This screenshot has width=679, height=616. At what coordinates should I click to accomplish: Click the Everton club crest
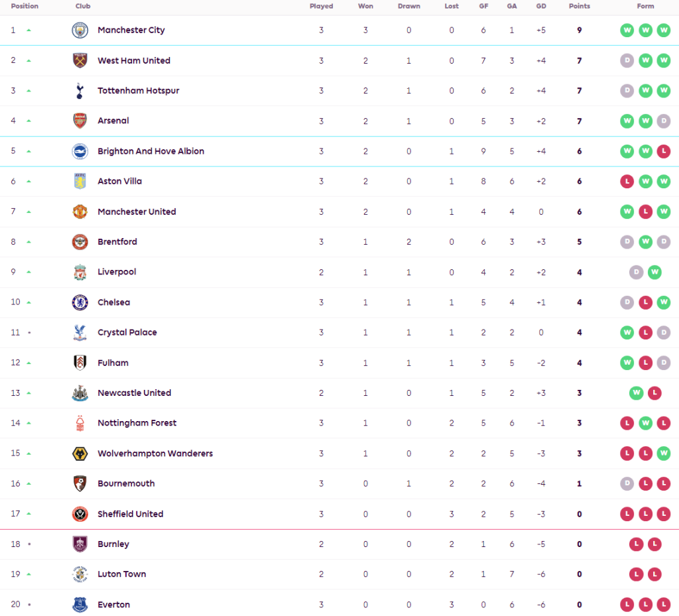80,605
